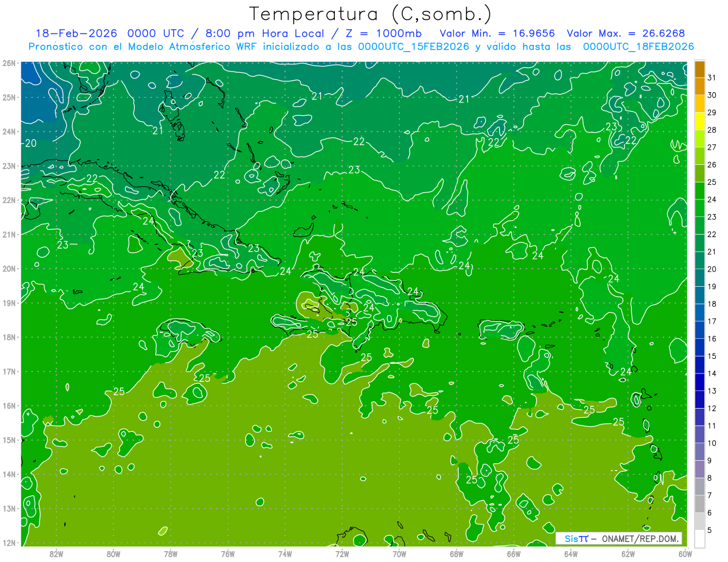Pick the yellow swatch between 28 and 29

(699, 121)
